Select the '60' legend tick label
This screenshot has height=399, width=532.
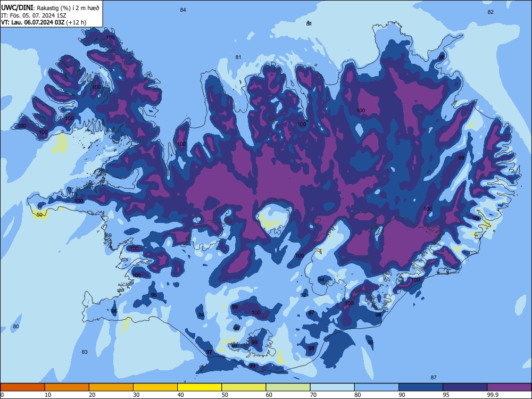(269, 395)
